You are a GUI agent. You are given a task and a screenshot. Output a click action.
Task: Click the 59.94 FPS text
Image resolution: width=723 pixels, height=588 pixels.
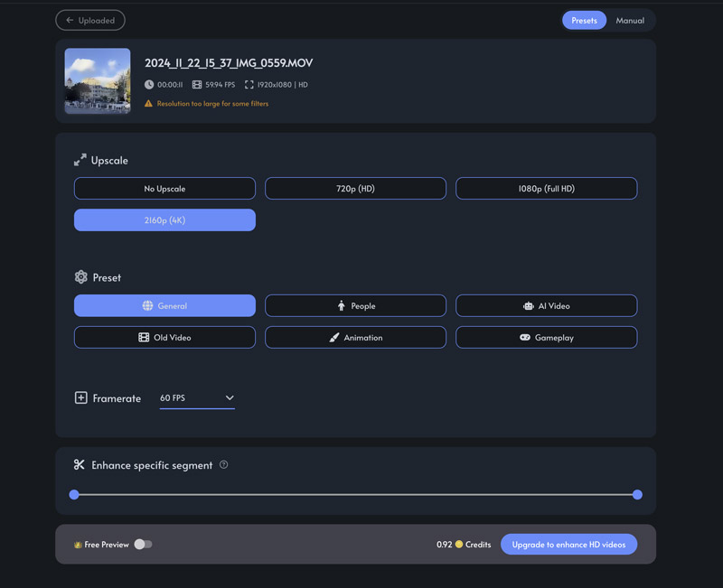(220, 84)
